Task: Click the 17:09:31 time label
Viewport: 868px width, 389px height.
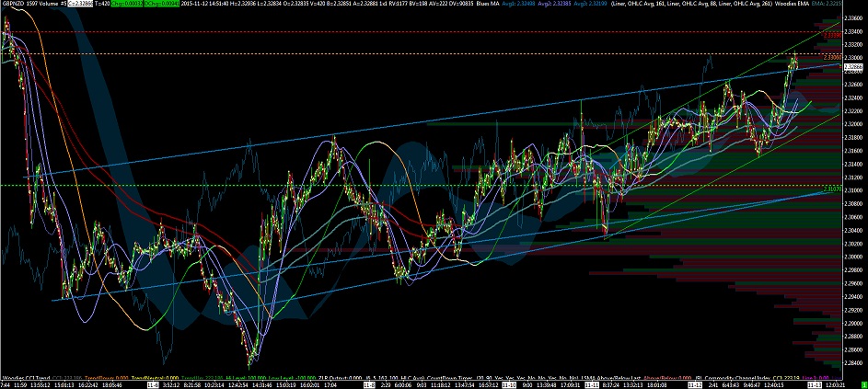Action: 570,384
